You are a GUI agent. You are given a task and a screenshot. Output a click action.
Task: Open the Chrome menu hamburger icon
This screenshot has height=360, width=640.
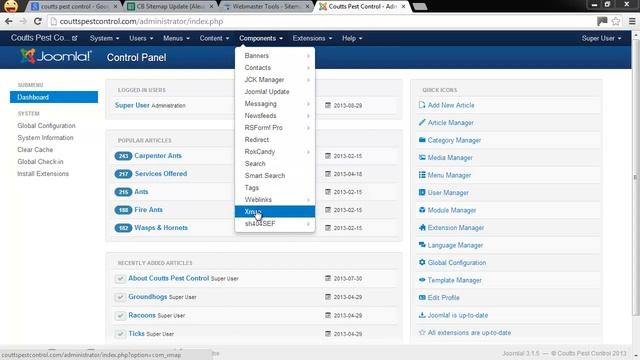coord(632,21)
